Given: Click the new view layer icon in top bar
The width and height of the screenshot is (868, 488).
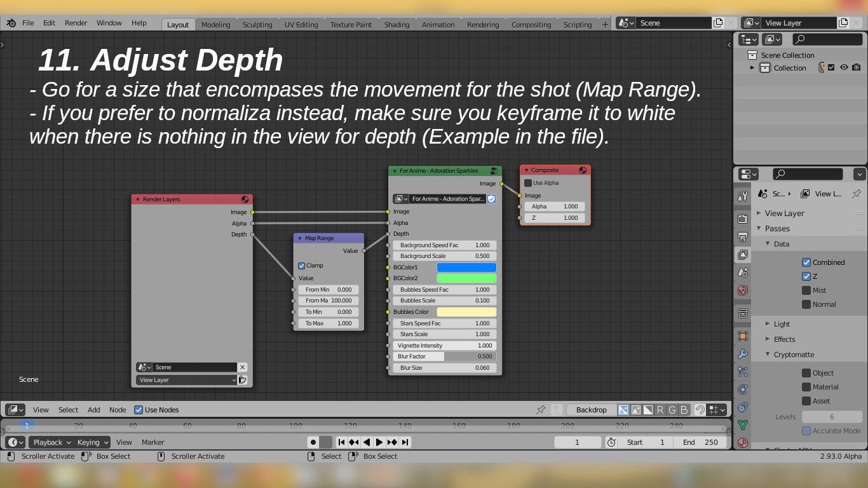Looking at the screenshot, I should click(843, 23).
